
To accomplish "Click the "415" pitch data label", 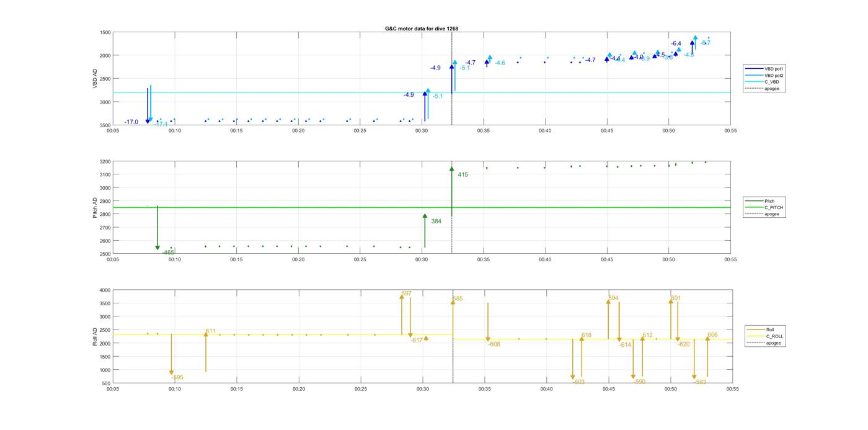I will [x=463, y=175].
